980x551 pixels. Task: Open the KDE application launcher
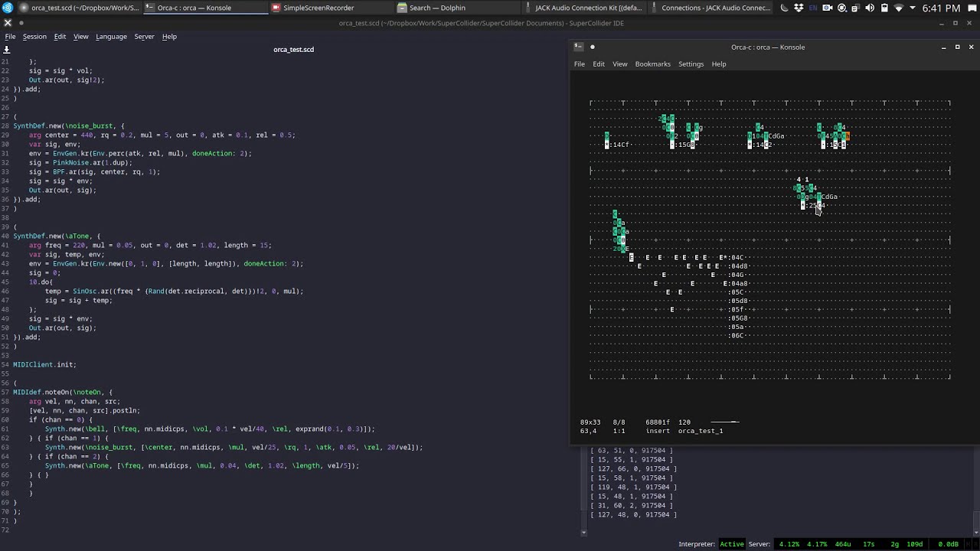coord(8,8)
